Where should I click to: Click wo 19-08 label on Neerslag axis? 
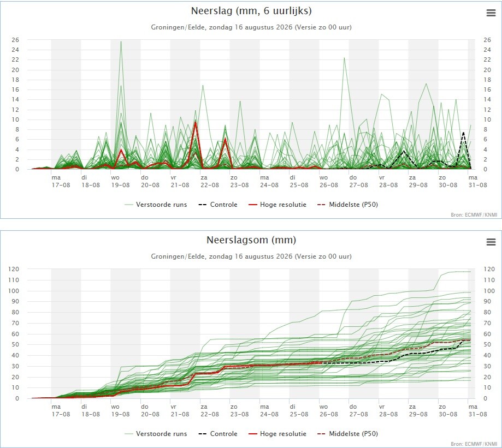click(120, 181)
